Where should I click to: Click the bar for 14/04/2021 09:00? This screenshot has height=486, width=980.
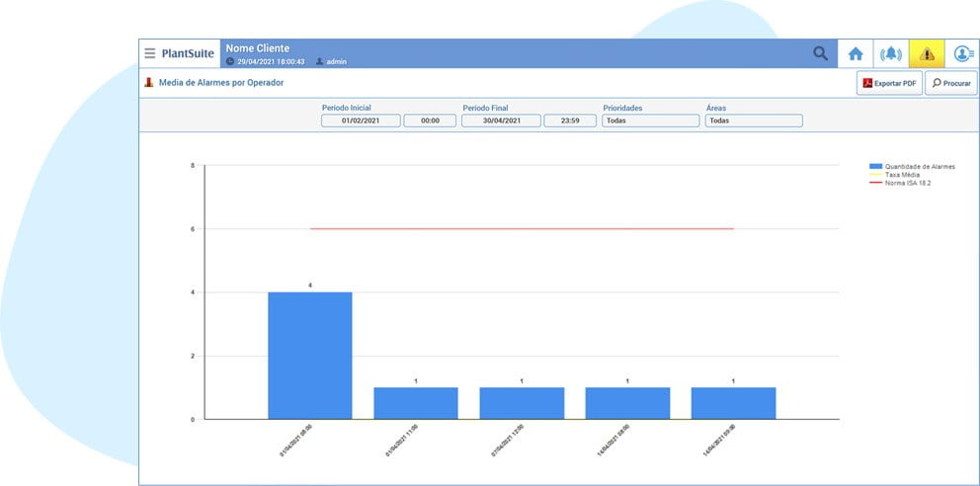click(733, 404)
